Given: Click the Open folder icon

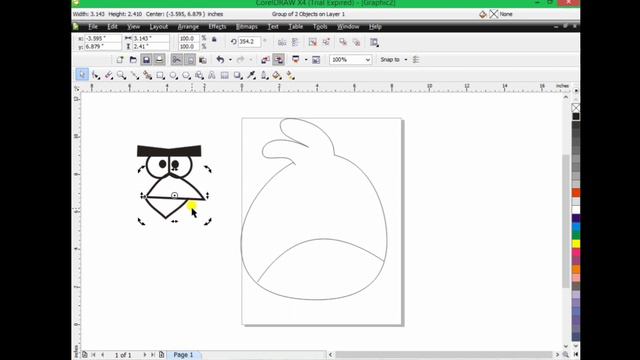Looking at the screenshot, I should coord(133,60).
